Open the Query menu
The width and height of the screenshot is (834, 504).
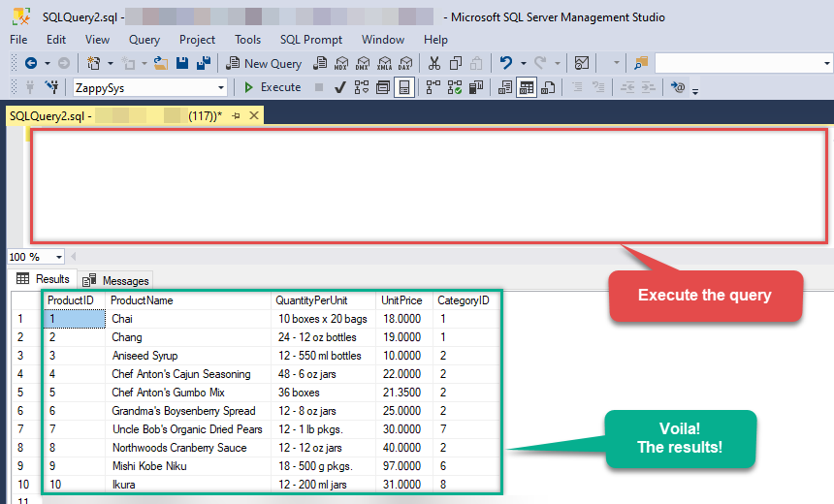point(144,40)
